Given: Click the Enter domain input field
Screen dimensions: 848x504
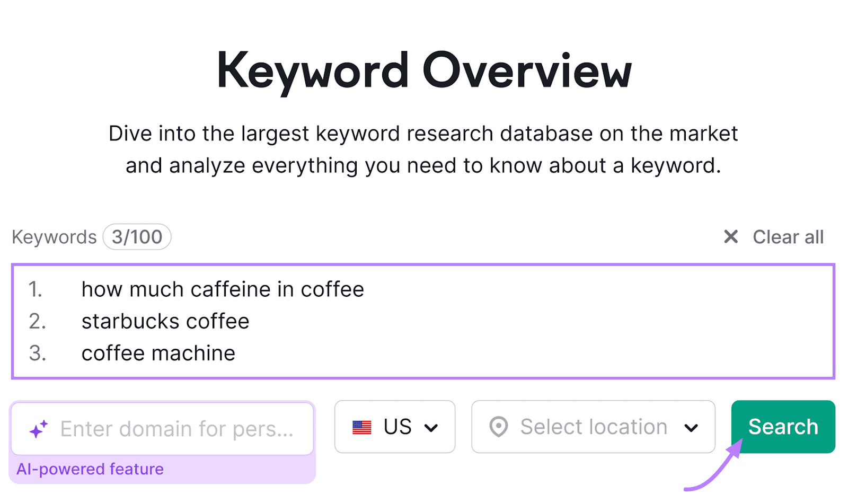Looking at the screenshot, I should 175,428.
